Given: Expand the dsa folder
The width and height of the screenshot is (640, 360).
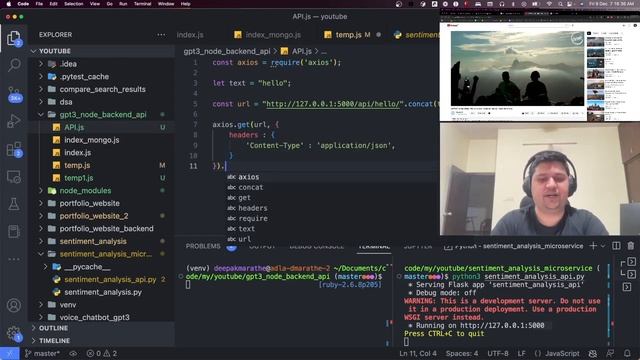Looking at the screenshot, I should click(41, 102).
